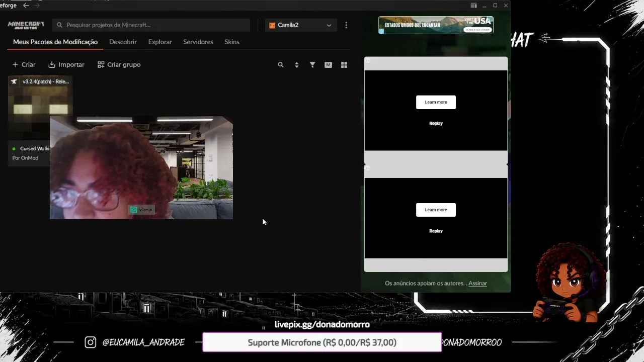Click the Minecraft Java Edition logo
The height and width of the screenshot is (362, 644).
tap(26, 25)
